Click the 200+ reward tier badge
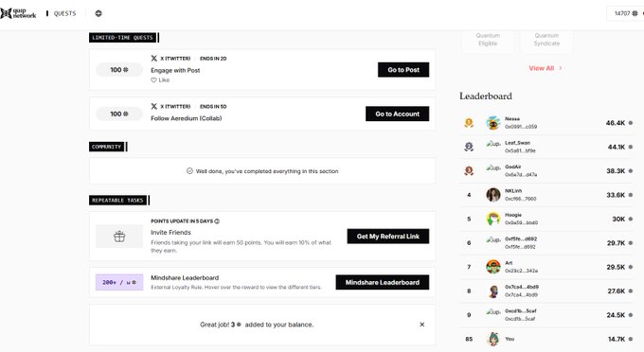644x352 pixels. tap(119, 282)
